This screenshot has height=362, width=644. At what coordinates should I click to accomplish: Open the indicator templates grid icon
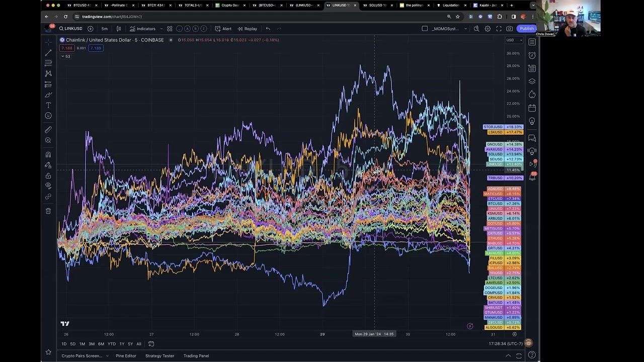pos(170,29)
